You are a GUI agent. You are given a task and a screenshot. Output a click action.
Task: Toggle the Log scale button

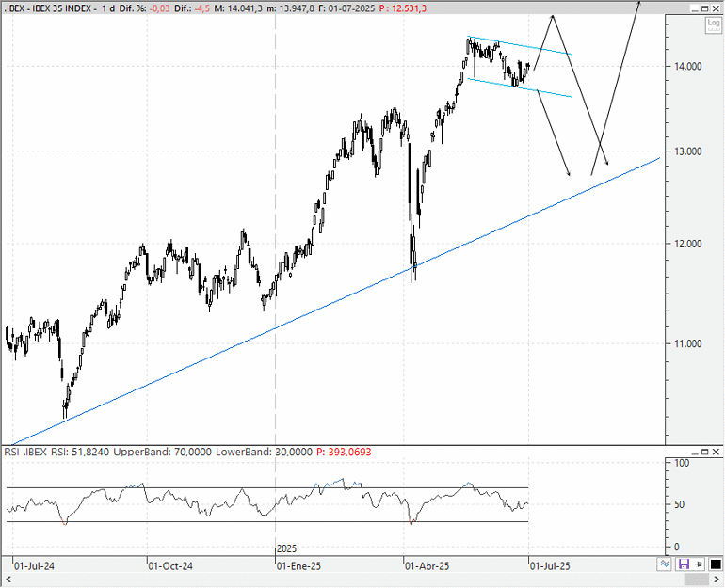pos(714,24)
